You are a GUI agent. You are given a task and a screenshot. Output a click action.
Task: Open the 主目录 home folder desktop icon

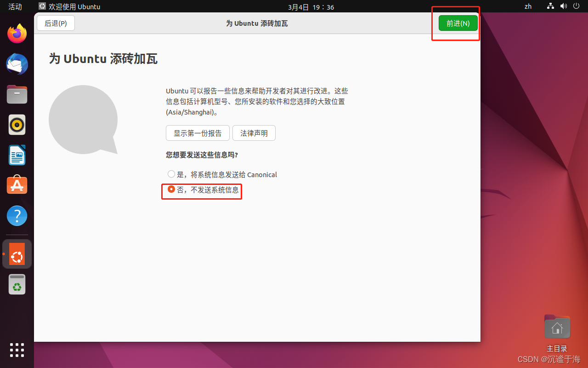(x=557, y=333)
